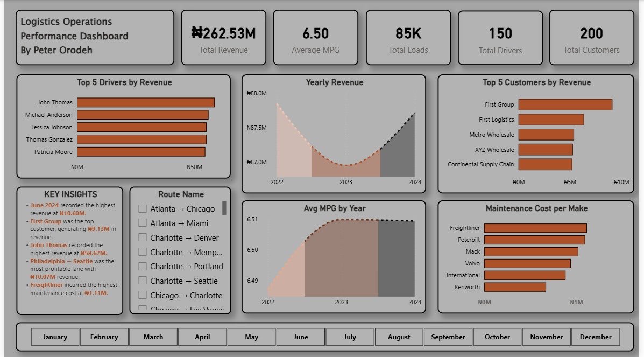Image resolution: width=644 pixels, height=357 pixels.
Task: Select First Logistics customer bar
Action: click(551, 120)
